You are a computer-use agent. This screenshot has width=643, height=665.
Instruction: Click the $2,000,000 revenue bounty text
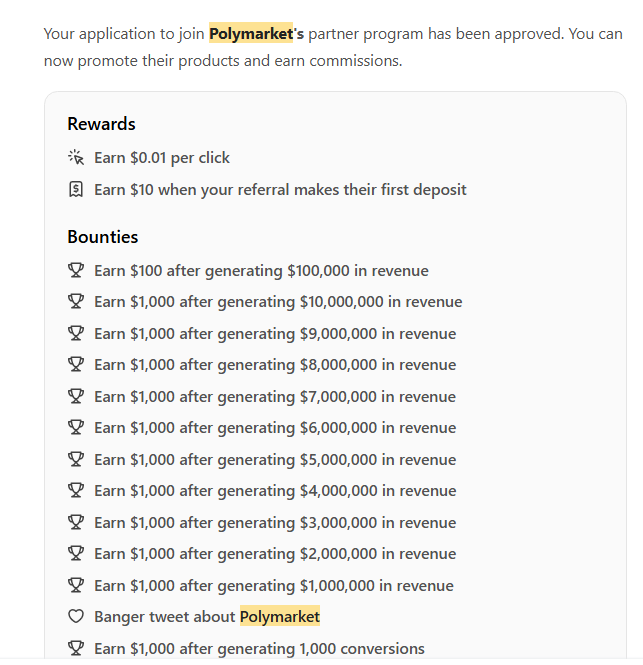275,554
